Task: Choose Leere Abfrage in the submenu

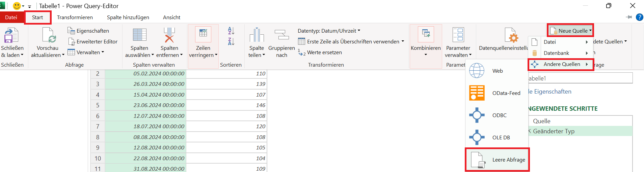Action: click(497, 160)
